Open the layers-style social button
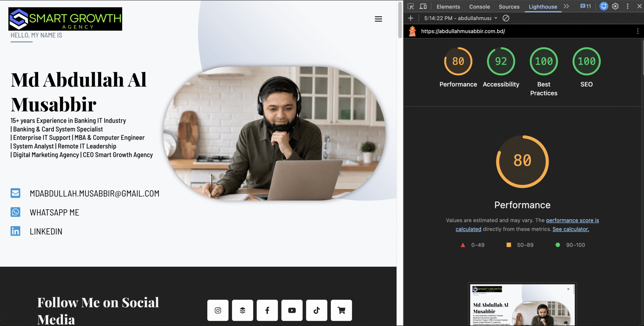 pyautogui.click(x=243, y=310)
